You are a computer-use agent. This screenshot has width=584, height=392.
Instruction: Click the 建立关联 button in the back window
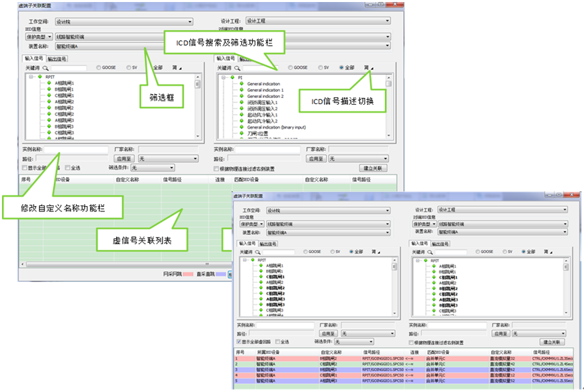pos(374,168)
